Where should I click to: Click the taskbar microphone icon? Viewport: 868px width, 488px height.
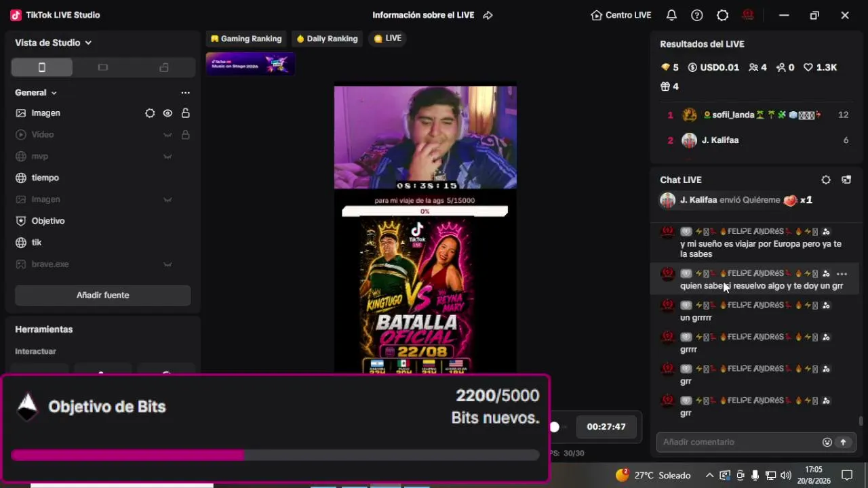tap(755, 475)
